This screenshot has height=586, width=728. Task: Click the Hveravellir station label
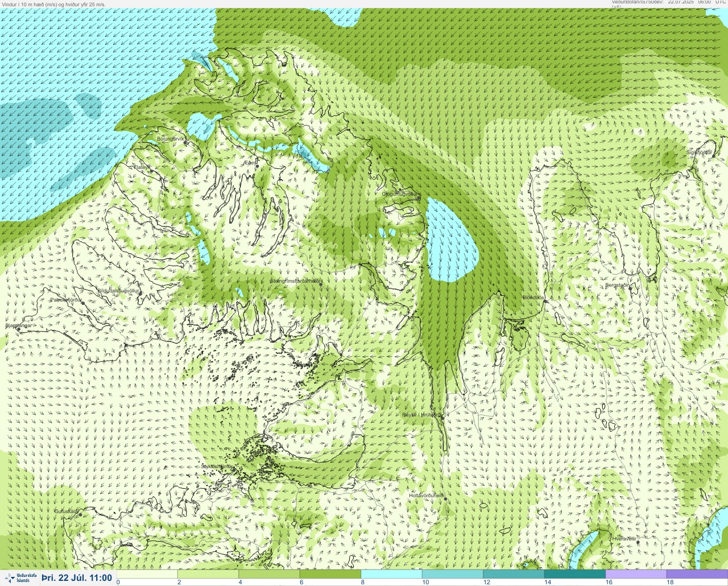(624, 538)
